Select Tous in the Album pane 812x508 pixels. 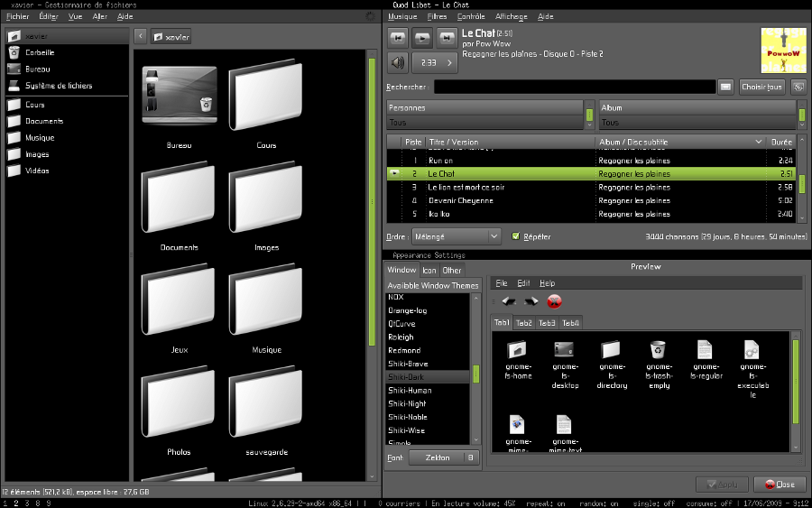point(697,123)
